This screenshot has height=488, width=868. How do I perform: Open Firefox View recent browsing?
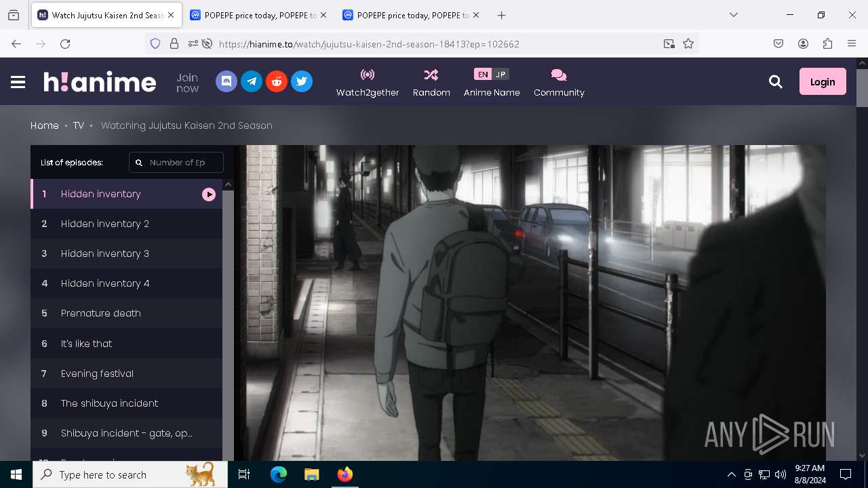pyautogui.click(x=14, y=15)
